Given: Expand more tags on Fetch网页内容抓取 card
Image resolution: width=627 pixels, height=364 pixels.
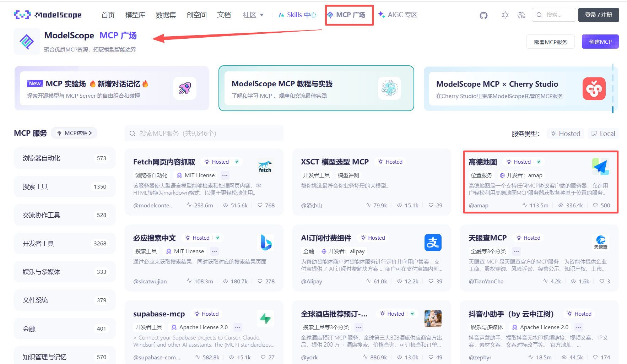Looking at the screenshot, I should coord(225,175).
